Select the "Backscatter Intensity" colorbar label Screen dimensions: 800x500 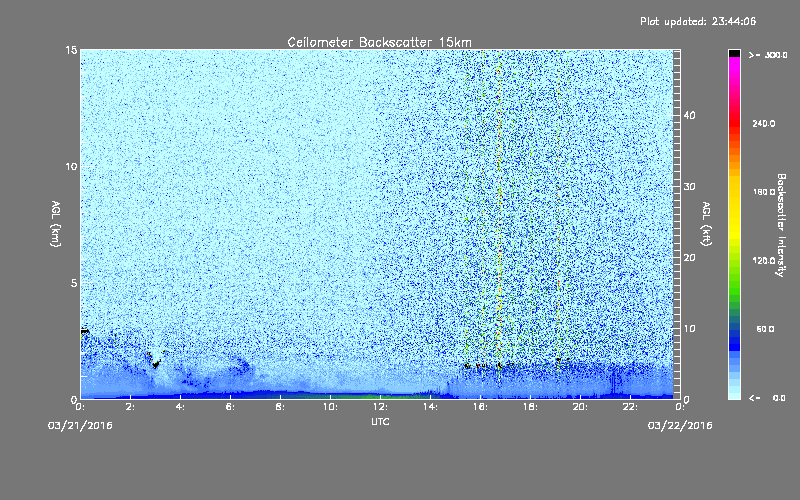(x=781, y=225)
